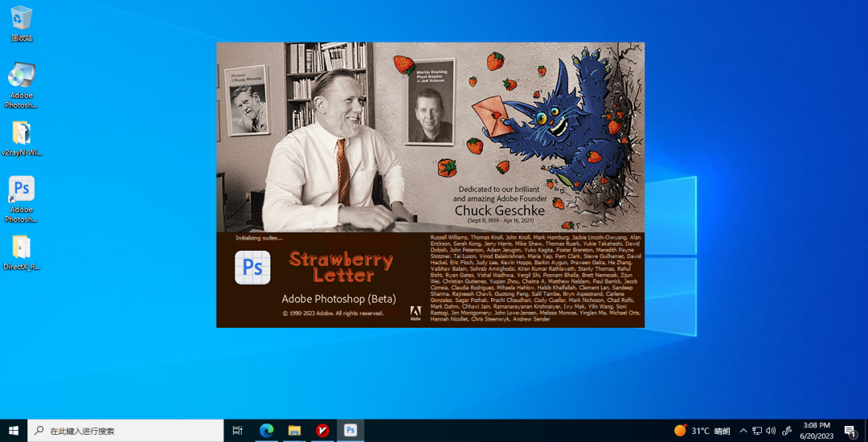Click the Photoshop button in the taskbar
The height and width of the screenshot is (442, 868).
click(x=350, y=431)
